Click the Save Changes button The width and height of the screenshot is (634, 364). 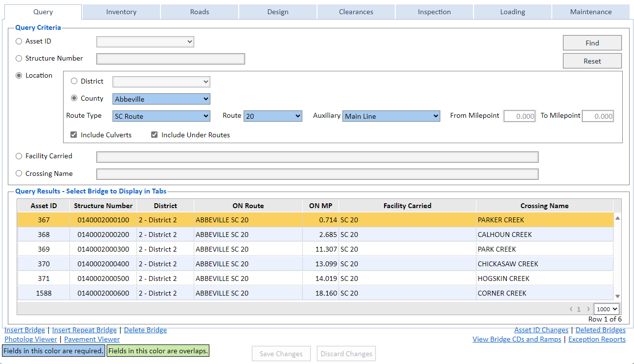pyautogui.click(x=281, y=354)
